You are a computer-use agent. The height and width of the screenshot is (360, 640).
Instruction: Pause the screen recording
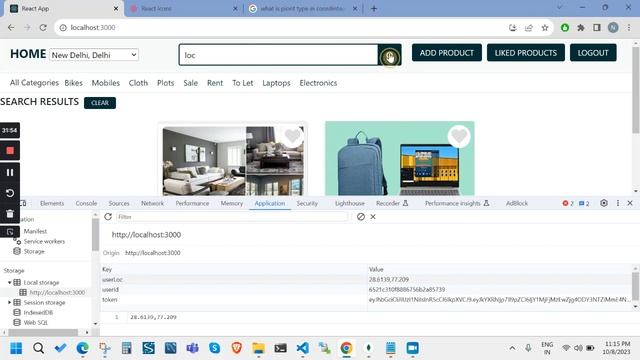tap(10, 172)
